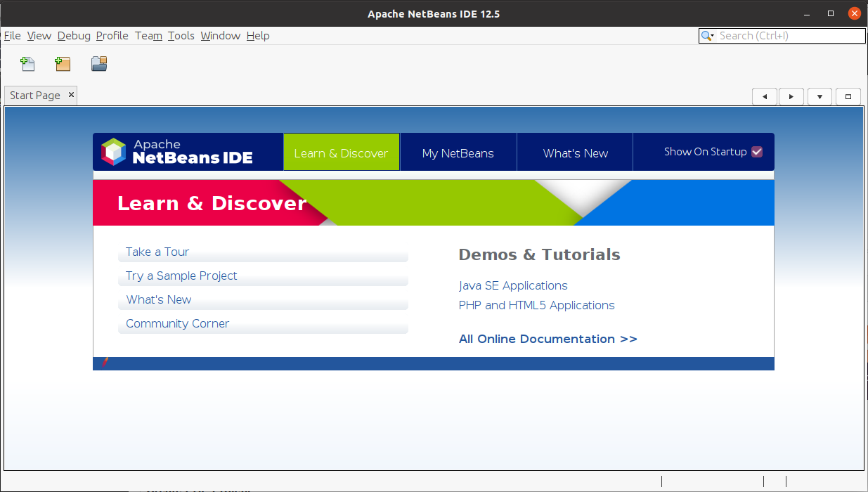Open the Team menu

(148, 36)
